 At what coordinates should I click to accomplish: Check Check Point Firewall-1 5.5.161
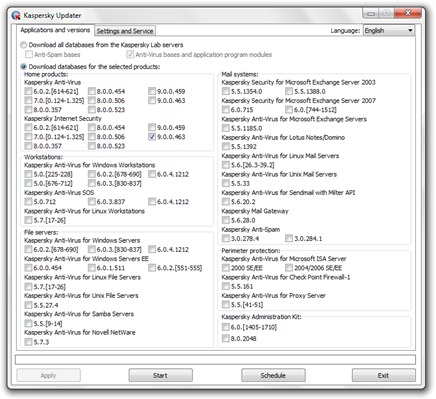click(226, 286)
